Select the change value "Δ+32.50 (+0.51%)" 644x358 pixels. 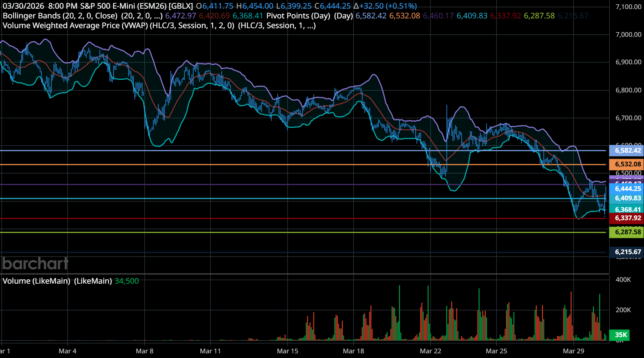click(385, 6)
